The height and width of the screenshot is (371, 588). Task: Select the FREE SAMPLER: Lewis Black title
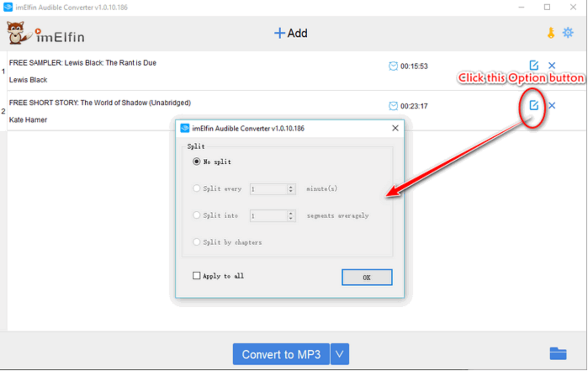83,63
